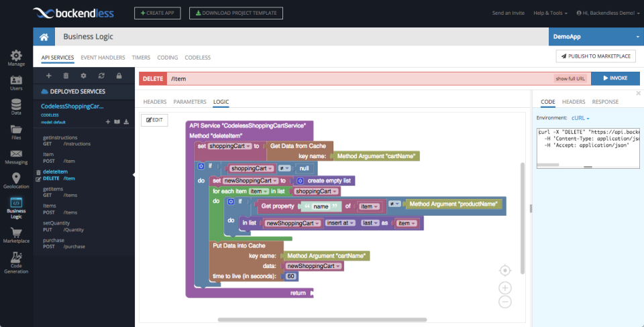Open the Help & Tools menu

coord(550,13)
